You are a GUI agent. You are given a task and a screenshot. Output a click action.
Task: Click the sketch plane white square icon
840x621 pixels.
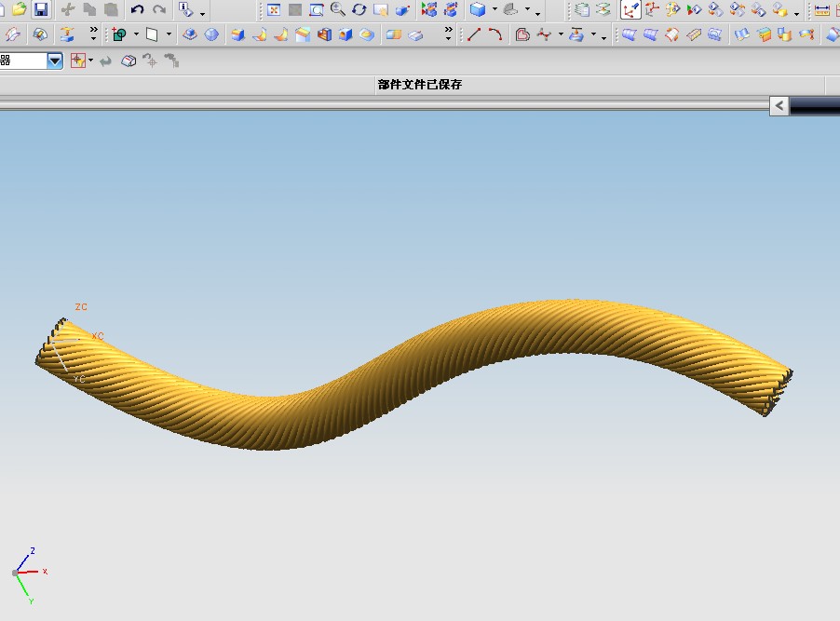click(x=152, y=34)
